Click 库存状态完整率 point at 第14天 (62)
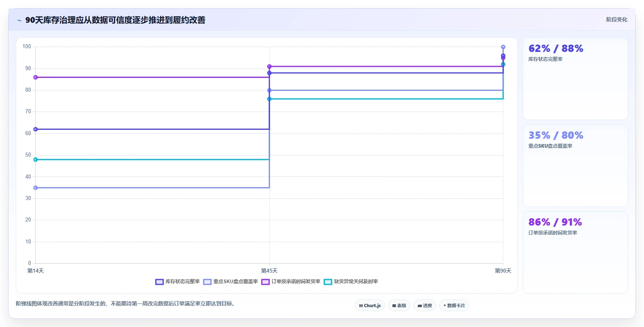Viewport: 644px width, 327px height. (x=36, y=129)
